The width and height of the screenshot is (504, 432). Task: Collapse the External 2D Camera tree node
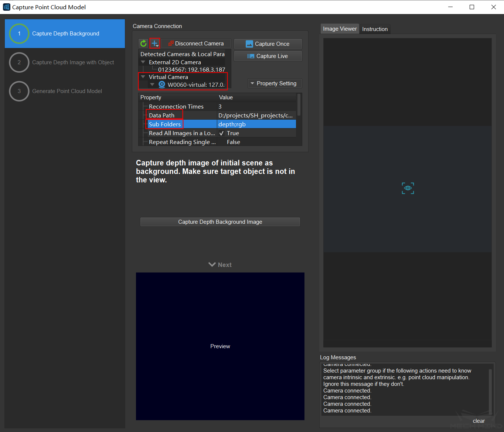143,62
